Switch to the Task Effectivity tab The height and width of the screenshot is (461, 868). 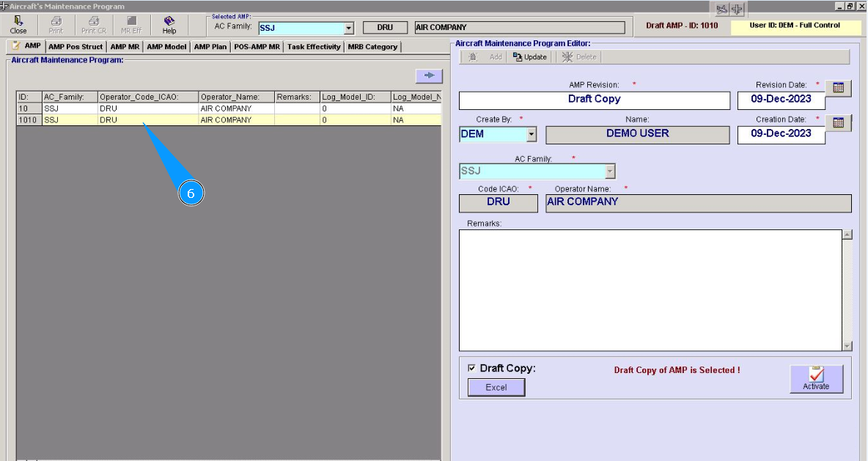tap(314, 46)
